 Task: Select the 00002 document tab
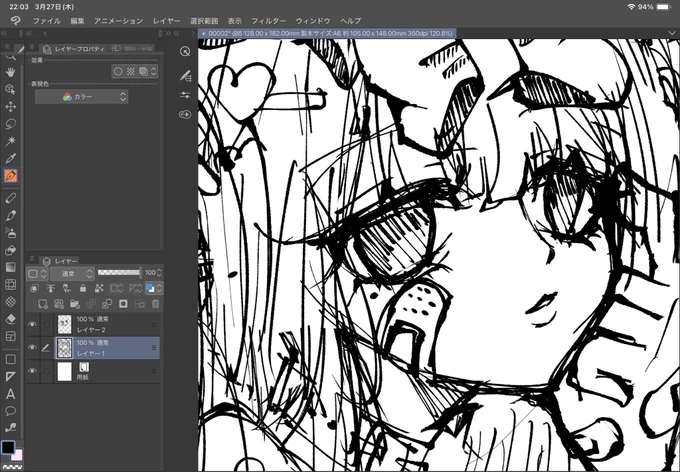[327, 33]
